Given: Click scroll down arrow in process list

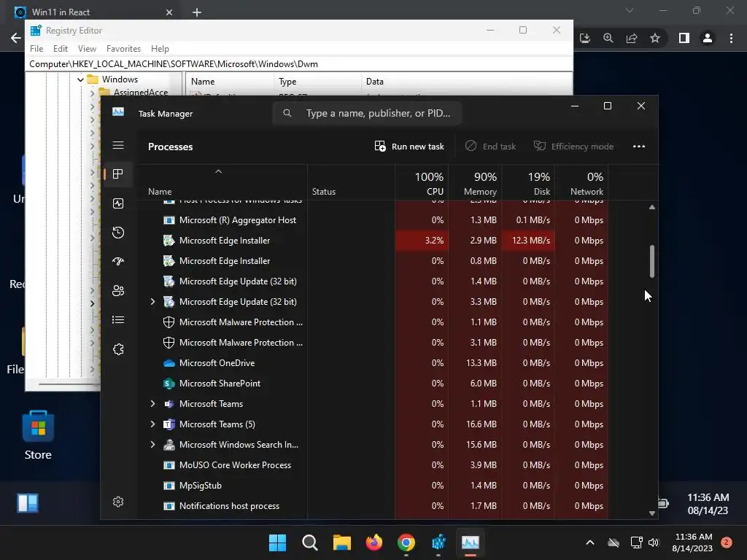Looking at the screenshot, I should tap(652, 513).
